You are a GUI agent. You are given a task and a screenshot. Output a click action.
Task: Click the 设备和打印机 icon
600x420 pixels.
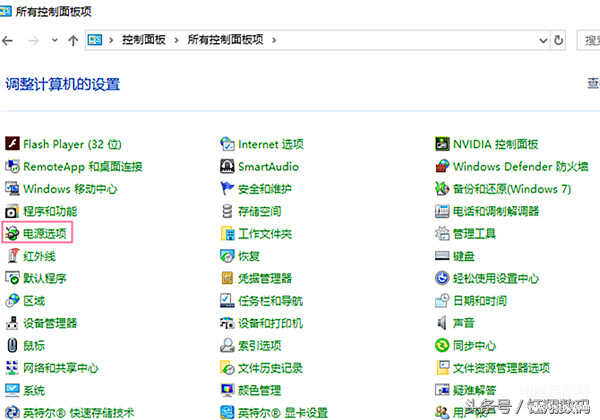(x=227, y=323)
